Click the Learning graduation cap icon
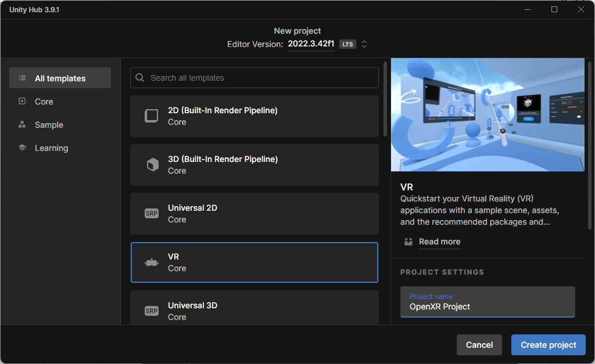 22,148
